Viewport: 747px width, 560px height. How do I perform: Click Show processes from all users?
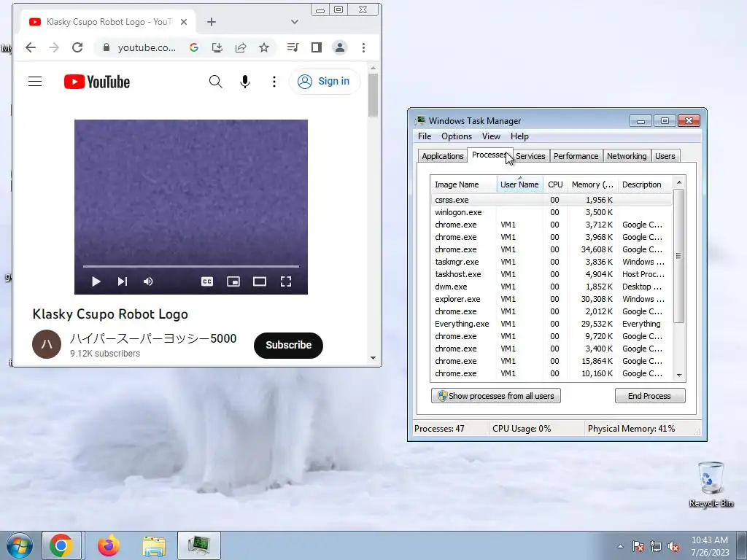point(496,396)
